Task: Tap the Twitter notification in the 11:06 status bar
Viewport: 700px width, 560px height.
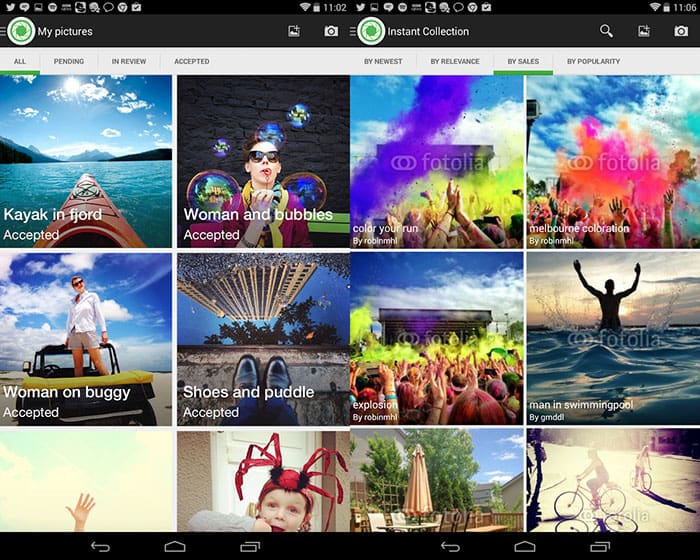Action: (x=360, y=7)
